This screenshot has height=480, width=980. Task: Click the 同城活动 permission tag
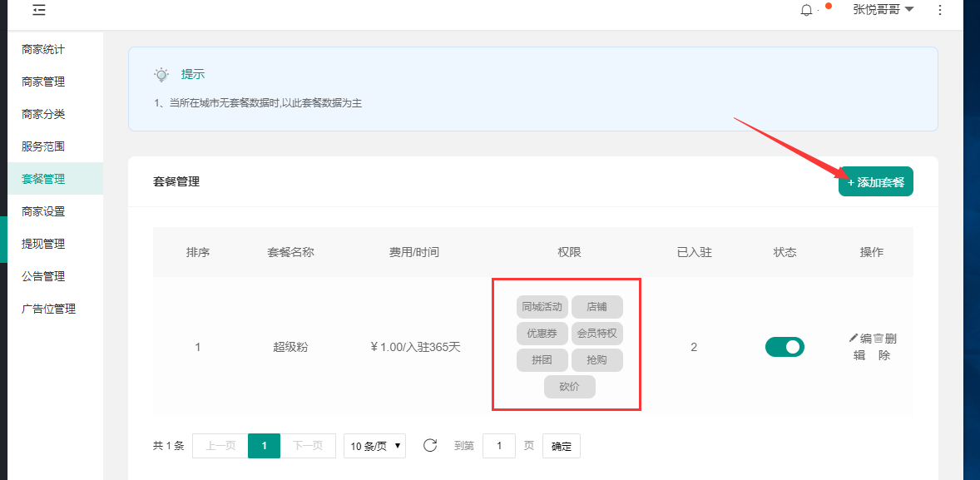point(542,307)
